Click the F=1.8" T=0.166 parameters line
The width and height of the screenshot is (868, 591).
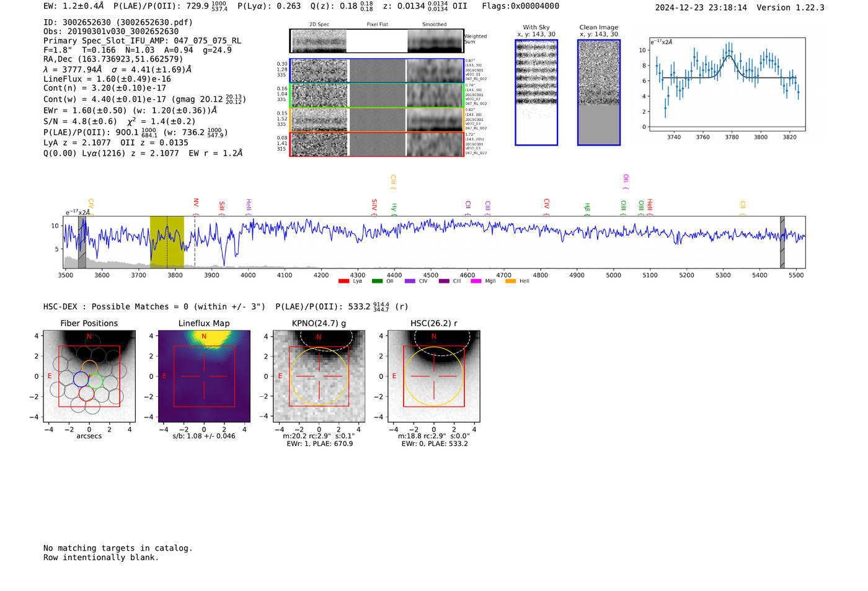[138, 50]
